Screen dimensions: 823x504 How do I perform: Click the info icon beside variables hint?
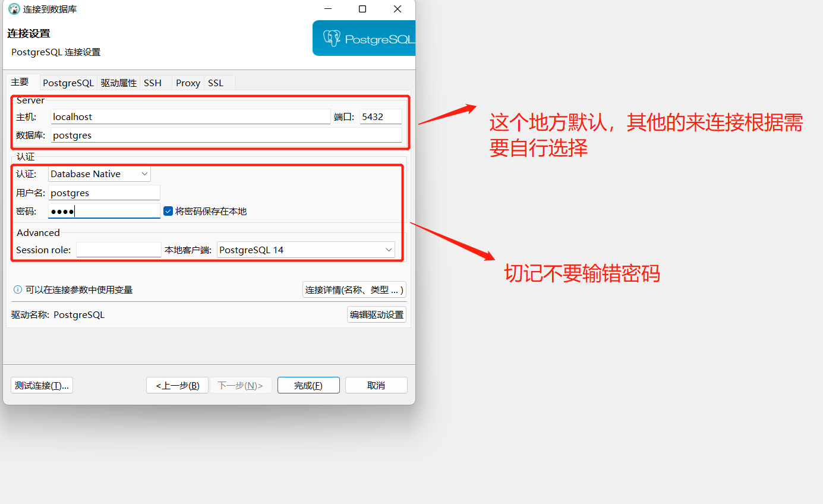[18, 290]
